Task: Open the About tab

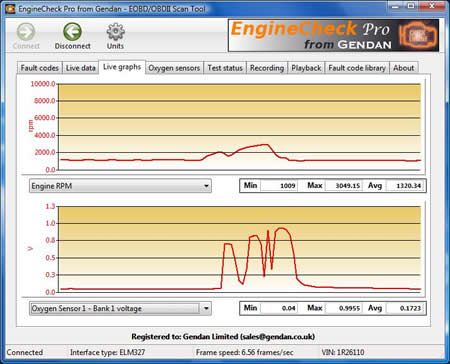Action: tap(404, 68)
